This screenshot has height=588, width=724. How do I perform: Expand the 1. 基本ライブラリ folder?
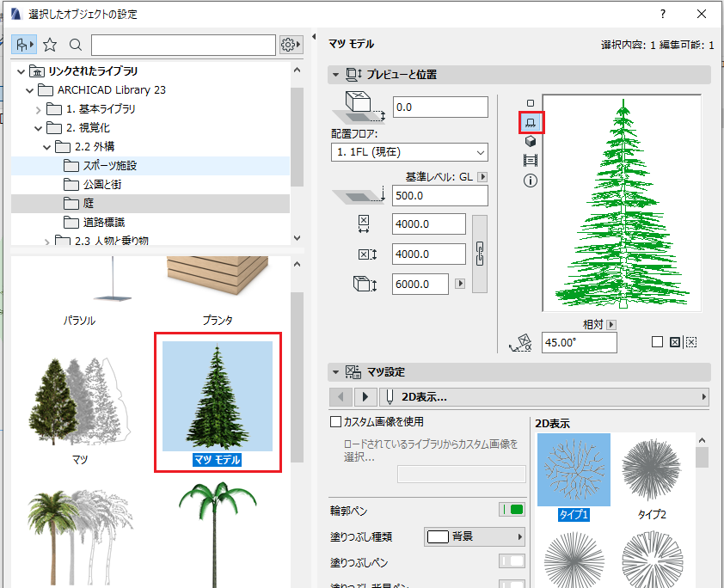[39, 109]
